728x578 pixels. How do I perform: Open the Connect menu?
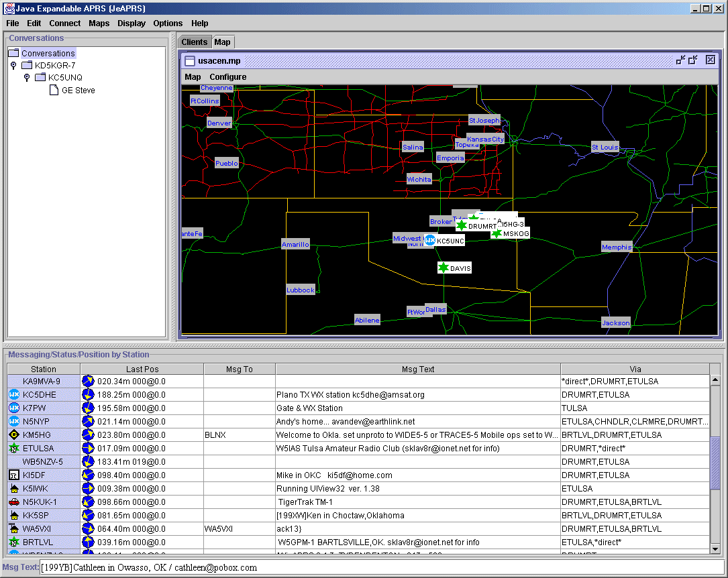point(64,23)
